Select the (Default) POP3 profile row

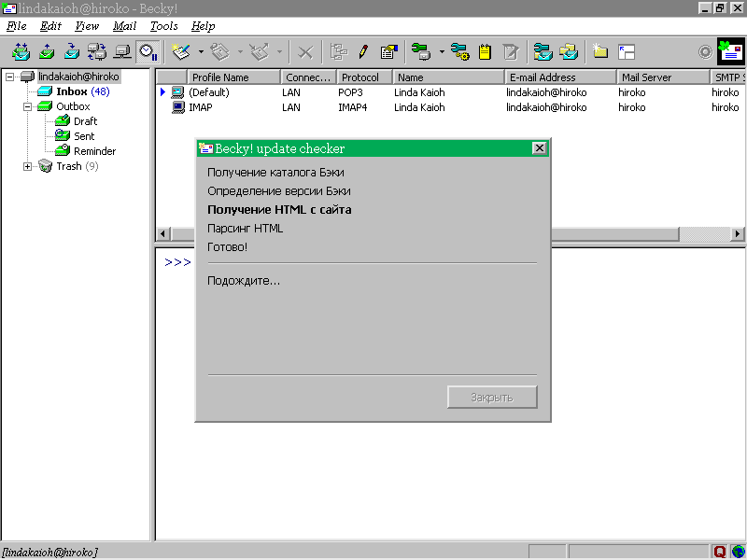[451, 92]
